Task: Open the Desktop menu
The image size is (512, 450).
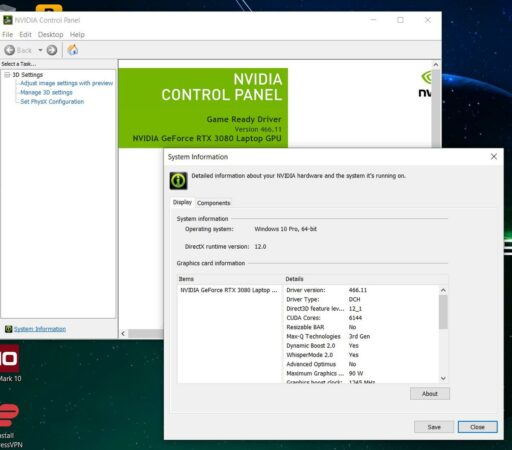Action: pyautogui.click(x=50, y=35)
